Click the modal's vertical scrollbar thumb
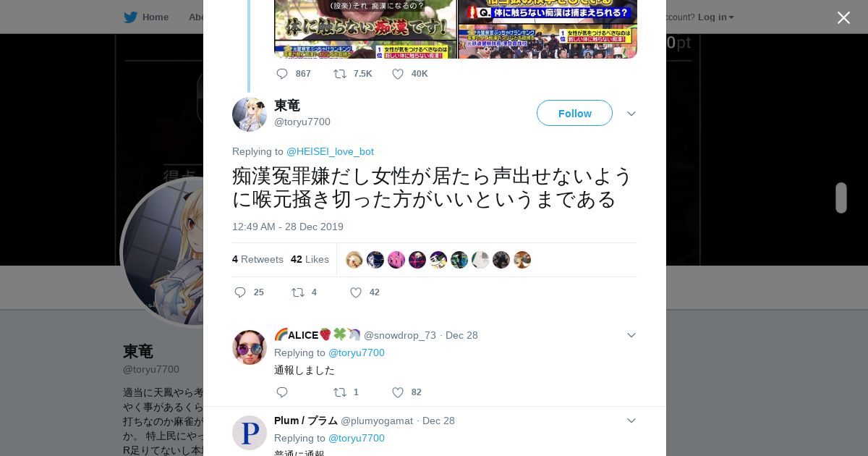The height and width of the screenshot is (456, 868). click(841, 198)
